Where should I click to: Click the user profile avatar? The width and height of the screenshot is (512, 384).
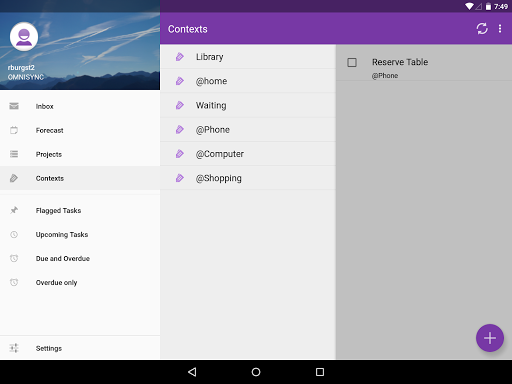(24, 37)
